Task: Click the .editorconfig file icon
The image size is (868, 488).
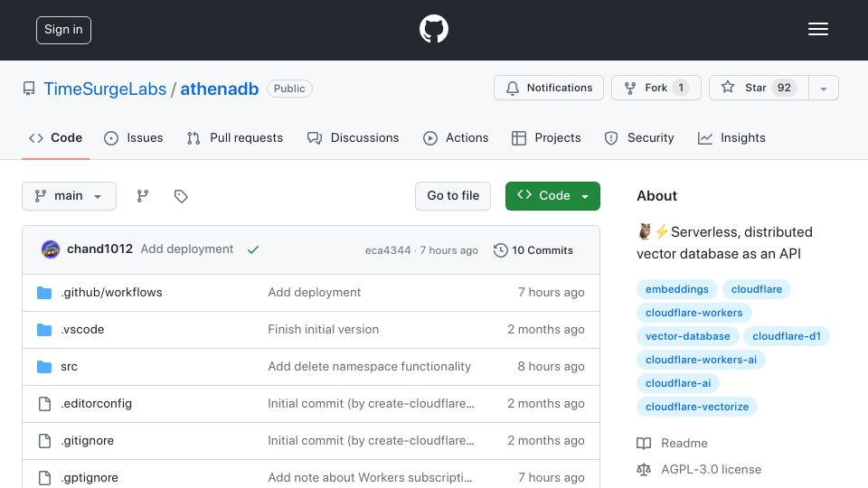Action: 44,404
